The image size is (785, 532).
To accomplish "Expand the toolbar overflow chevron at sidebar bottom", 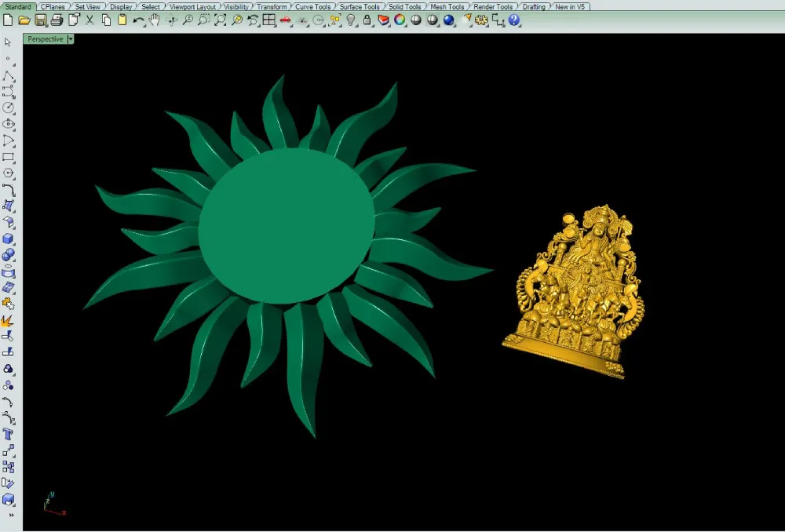I will (11, 515).
